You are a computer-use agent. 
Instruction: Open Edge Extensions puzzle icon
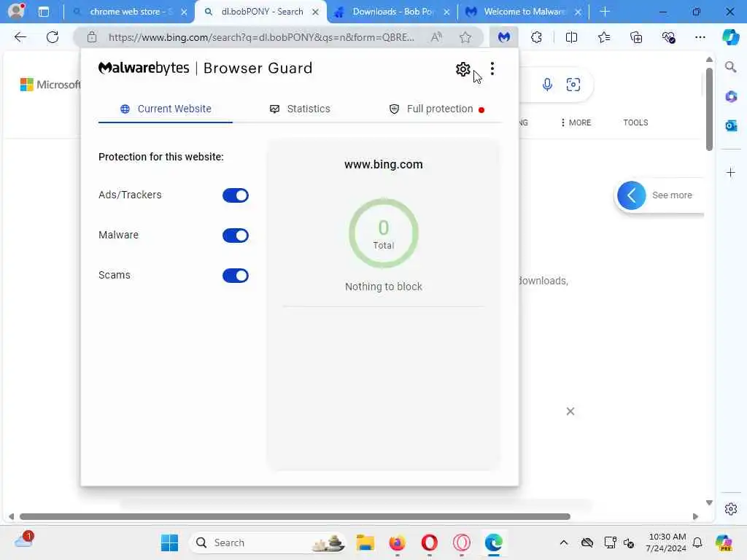coord(536,37)
